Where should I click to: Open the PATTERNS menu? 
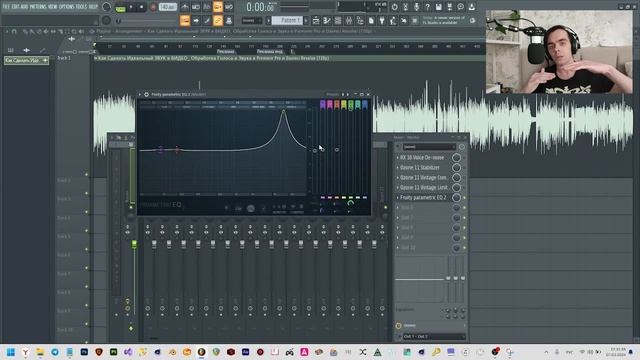coord(38,7)
